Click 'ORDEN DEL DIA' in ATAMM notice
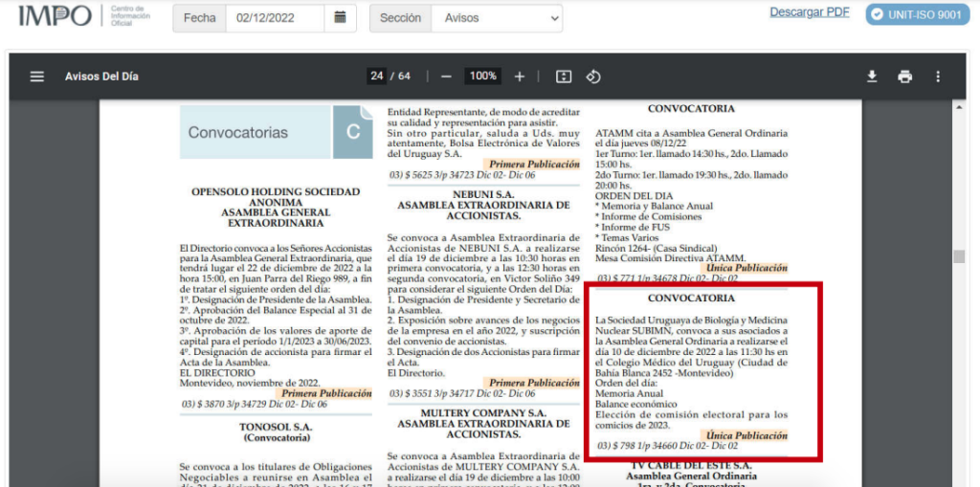Image resolution: width=980 pixels, height=487 pixels. [x=634, y=196]
